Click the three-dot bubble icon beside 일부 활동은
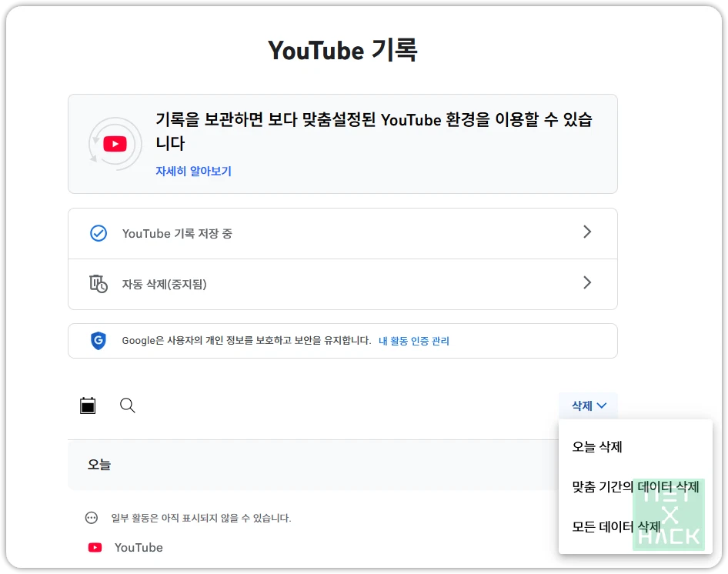Screen dimensions: 728x574 point(92,517)
